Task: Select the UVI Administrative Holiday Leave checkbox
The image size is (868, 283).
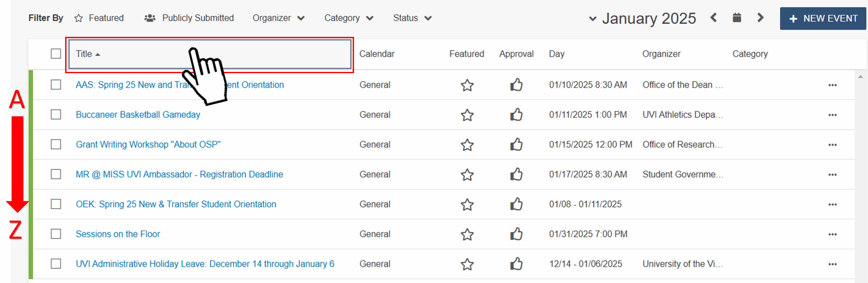Action: coord(56,264)
